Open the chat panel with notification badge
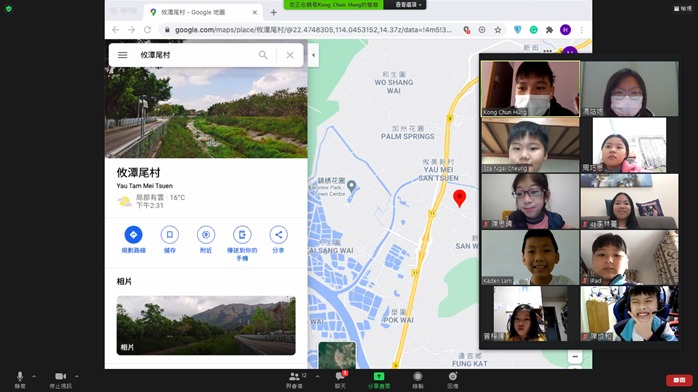Viewport: 698px width, 392px height. [x=340, y=379]
